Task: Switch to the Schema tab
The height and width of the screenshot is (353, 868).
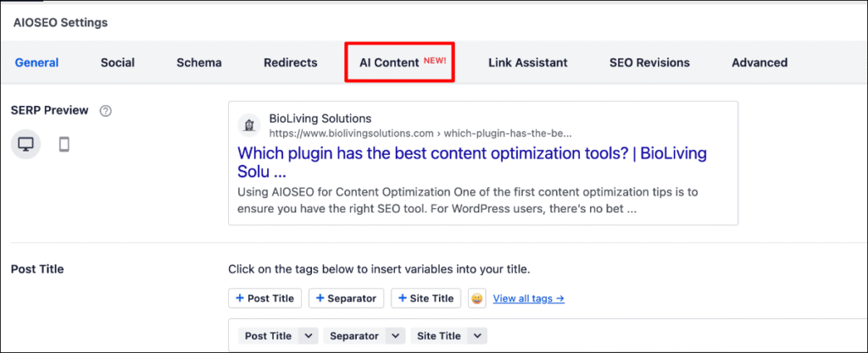Action: point(198,63)
